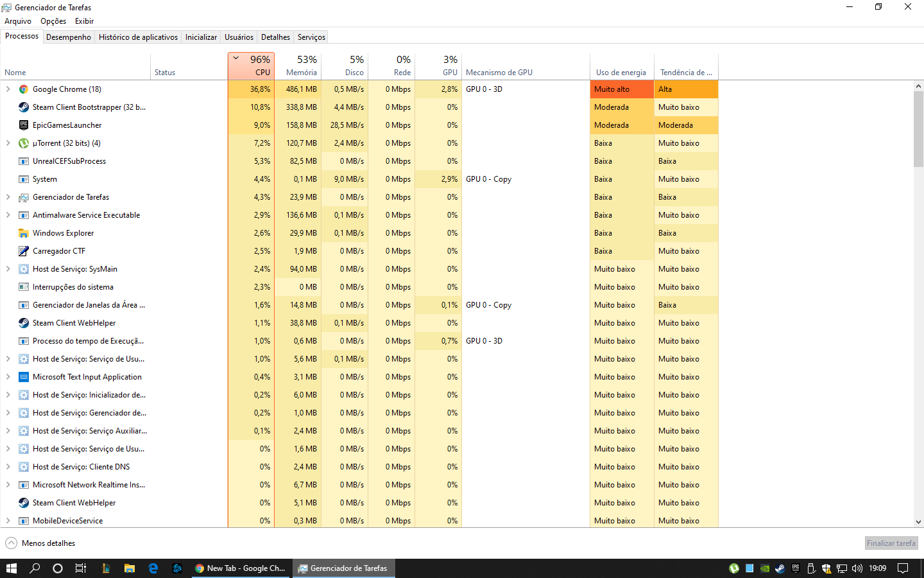Click the Microsoft Text Input Application icon
This screenshot has width=924, height=578.
[24, 377]
